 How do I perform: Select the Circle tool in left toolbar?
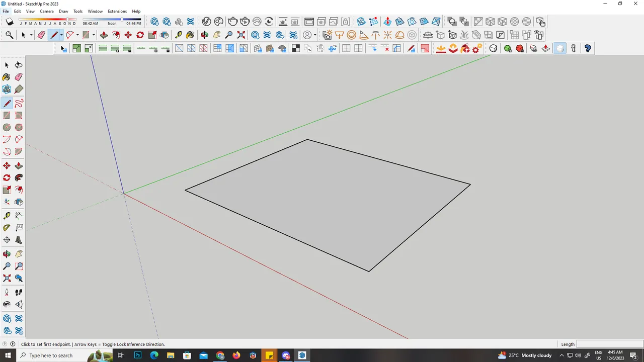pos(7,128)
